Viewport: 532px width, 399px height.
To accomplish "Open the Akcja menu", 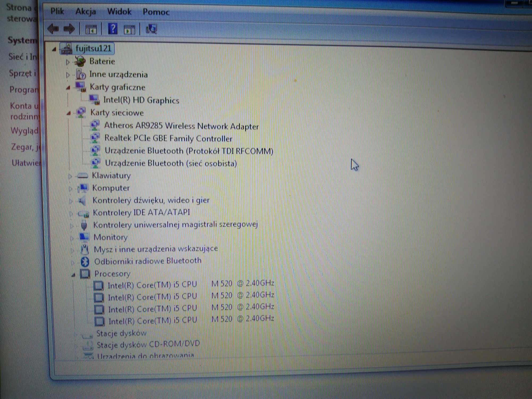I will 85,12.
